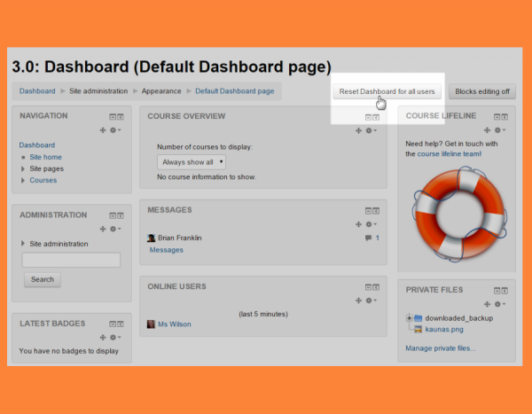Dock the Course Overview block

(x=376, y=117)
